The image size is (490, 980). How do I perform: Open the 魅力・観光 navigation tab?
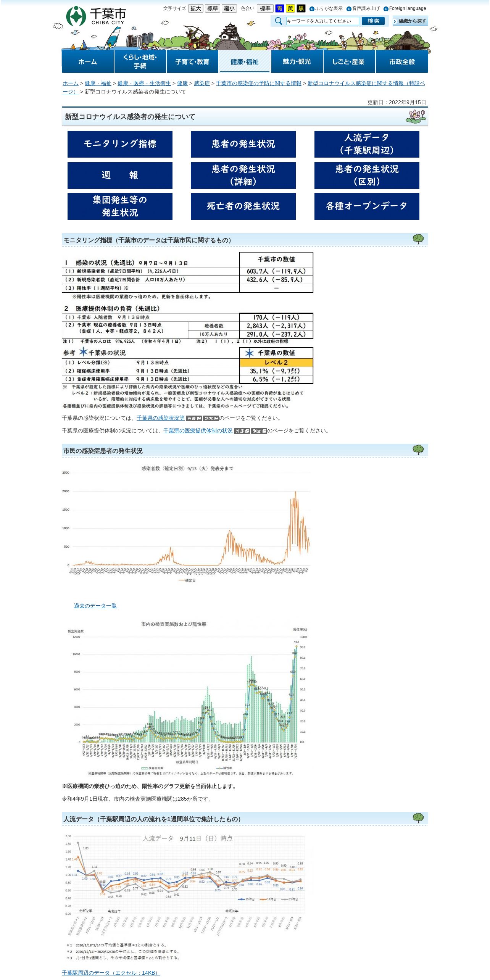(x=297, y=61)
